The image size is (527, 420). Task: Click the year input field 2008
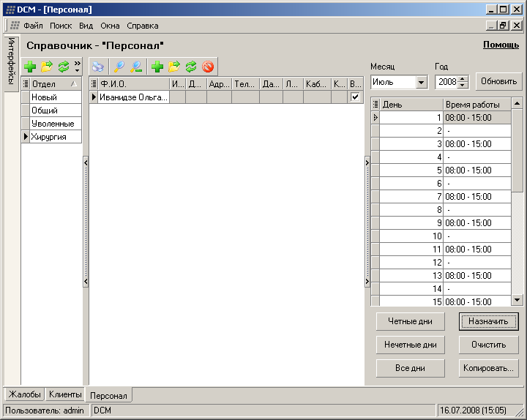[x=447, y=82]
